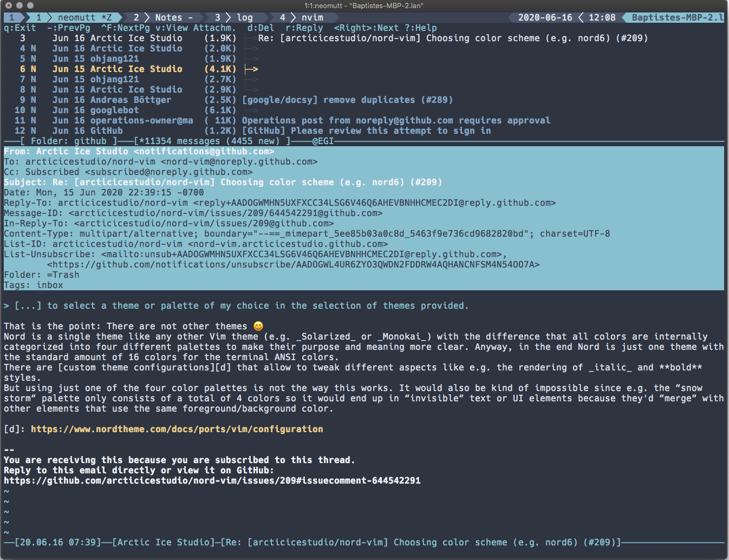729x560 pixels.
Task: Click the quoted line starting with '> [...]'
Action: click(x=237, y=305)
